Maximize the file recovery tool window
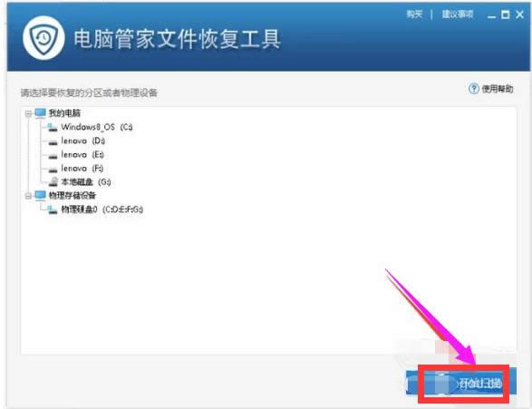Image resolution: width=532 pixels, height=409 pixels. (x=505, y=15)
